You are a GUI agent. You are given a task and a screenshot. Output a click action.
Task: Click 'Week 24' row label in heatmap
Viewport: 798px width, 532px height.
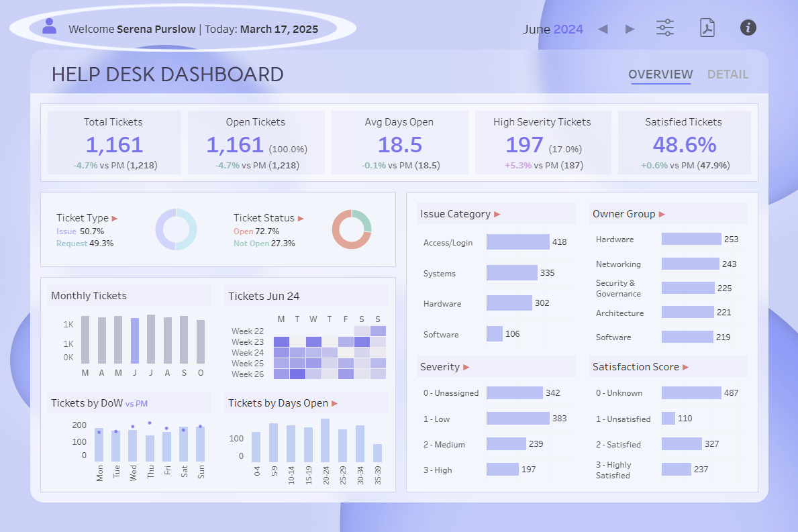(248, 352)
